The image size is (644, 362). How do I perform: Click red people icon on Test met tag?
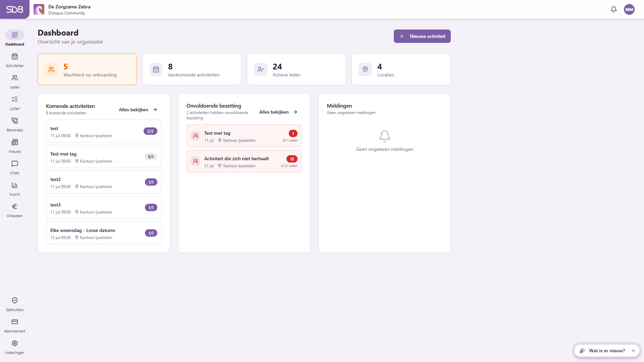196,136
